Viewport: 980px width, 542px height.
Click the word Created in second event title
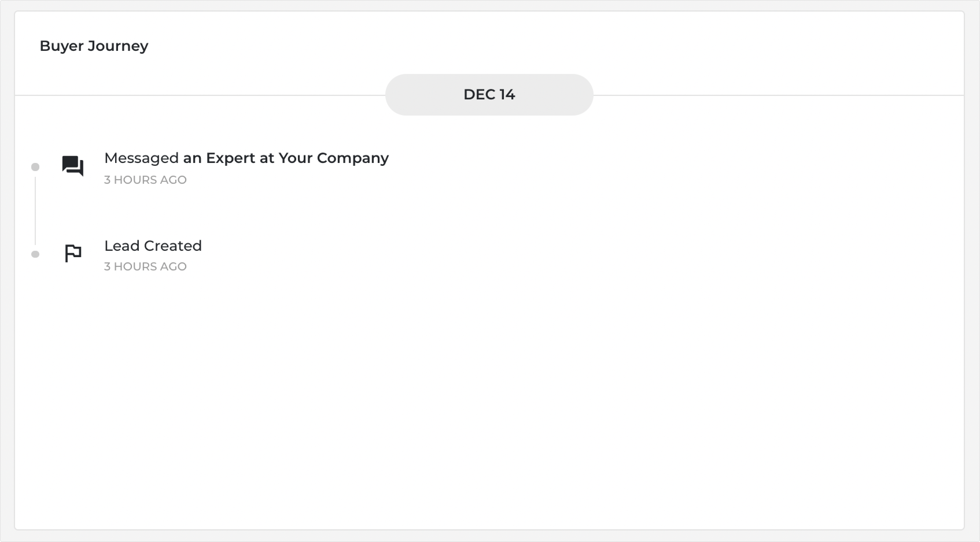(x=173, y=246)
